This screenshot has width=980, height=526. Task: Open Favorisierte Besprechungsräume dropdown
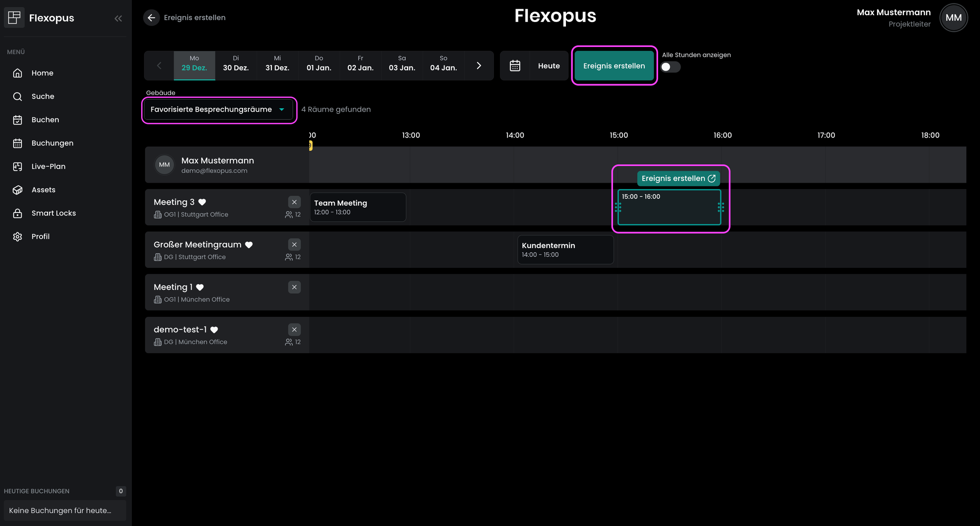coord(218,110)
